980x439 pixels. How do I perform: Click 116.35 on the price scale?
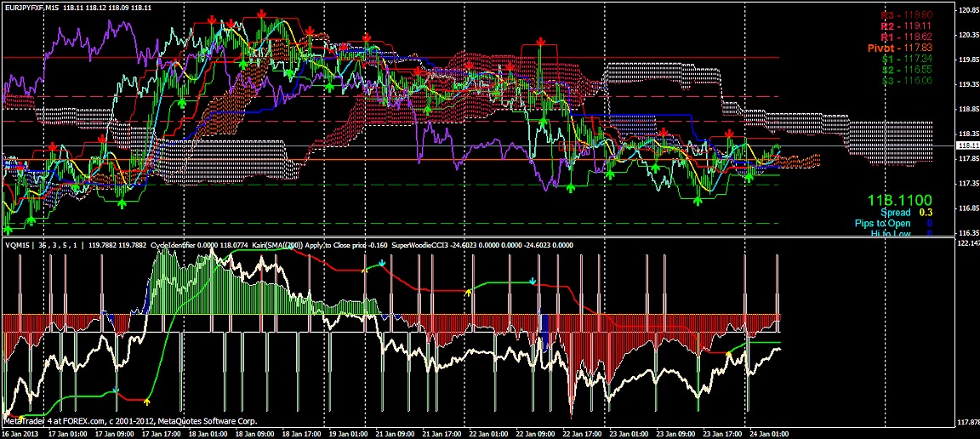coord(968,232)
